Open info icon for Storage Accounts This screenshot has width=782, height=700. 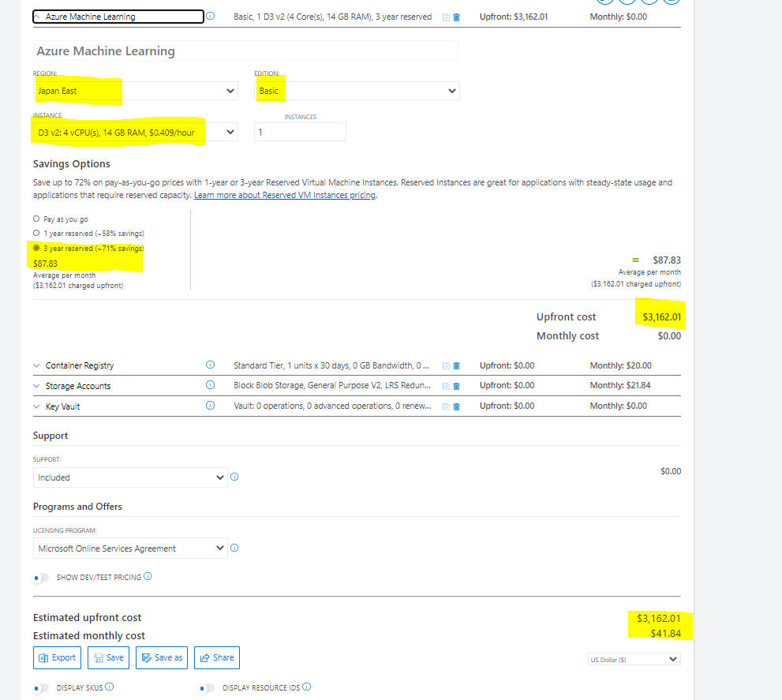(x=211, y=384)
